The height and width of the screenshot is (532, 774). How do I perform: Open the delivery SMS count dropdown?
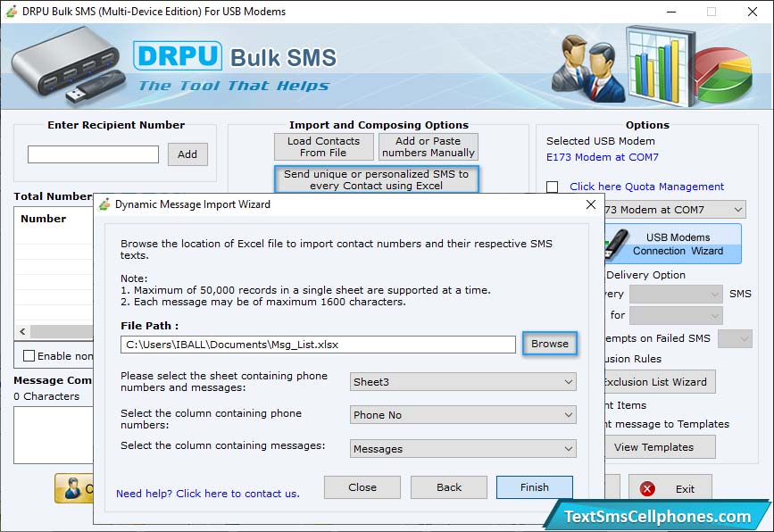(x=676, y=295)
